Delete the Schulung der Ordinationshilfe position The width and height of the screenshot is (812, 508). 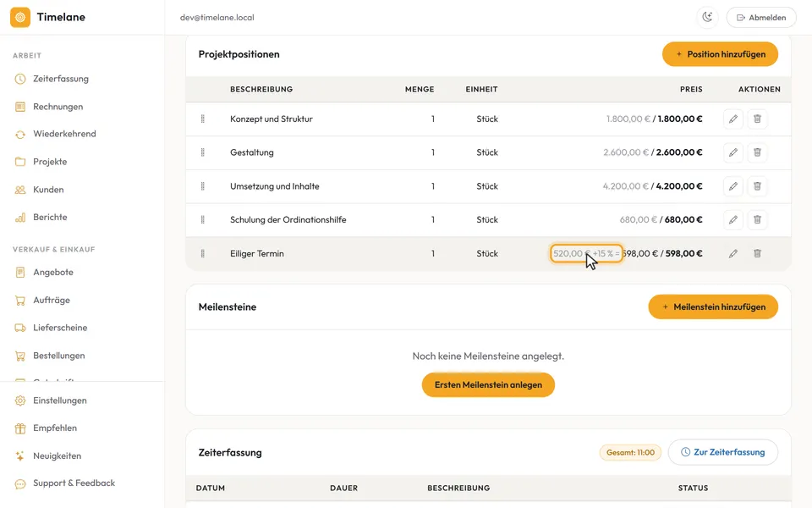coord(757,220)
